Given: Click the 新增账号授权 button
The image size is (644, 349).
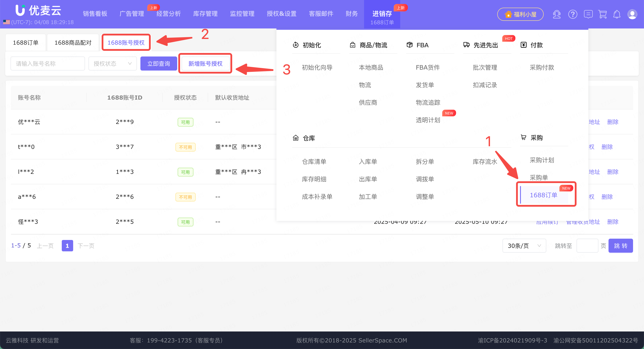Looking at the screenshot, I should pyautogui.click(x=205, y=64).
